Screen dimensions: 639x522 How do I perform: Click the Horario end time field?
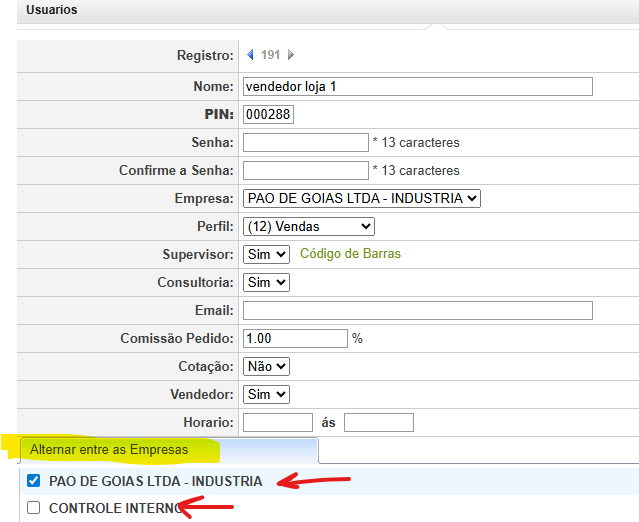(378, 422)
